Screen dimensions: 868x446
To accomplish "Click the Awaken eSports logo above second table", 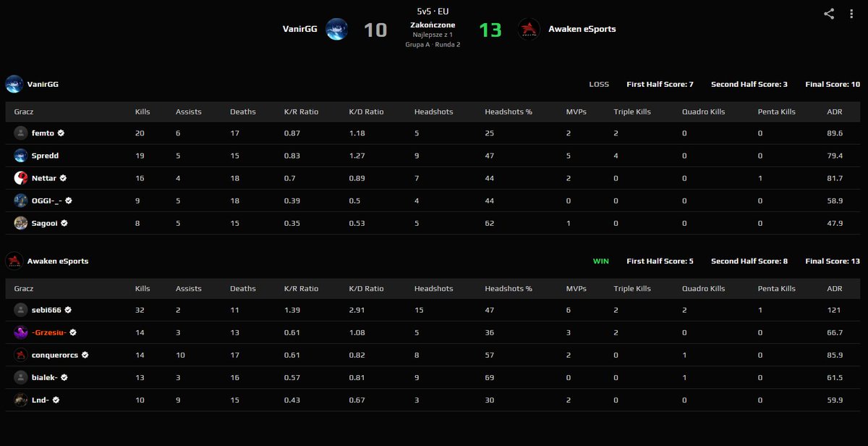I will click(14, 261).
